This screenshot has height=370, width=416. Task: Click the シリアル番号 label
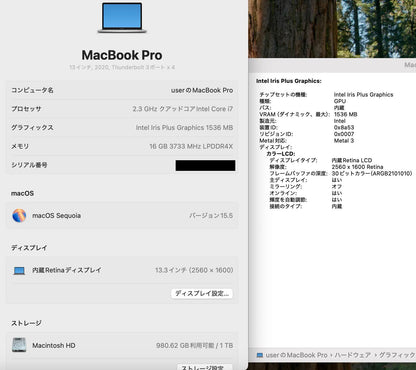[x=29, y=165]
